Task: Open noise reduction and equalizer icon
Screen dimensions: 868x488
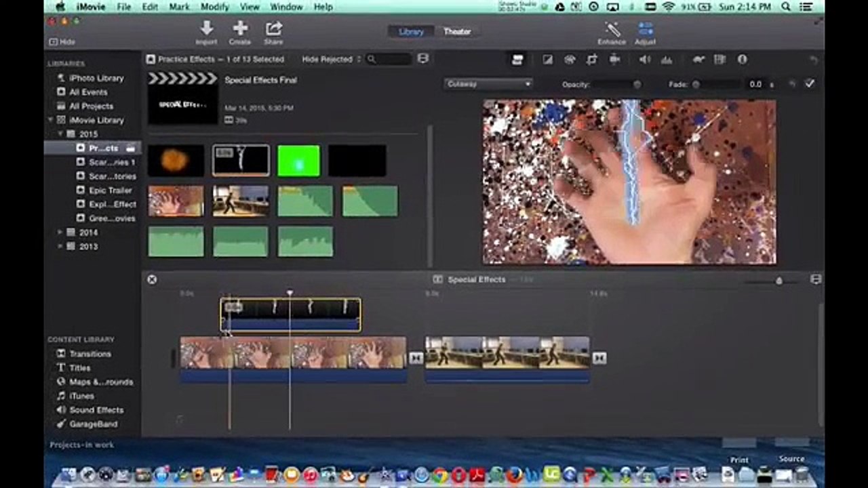Action: pyautogui.click(x=667, y=60)
